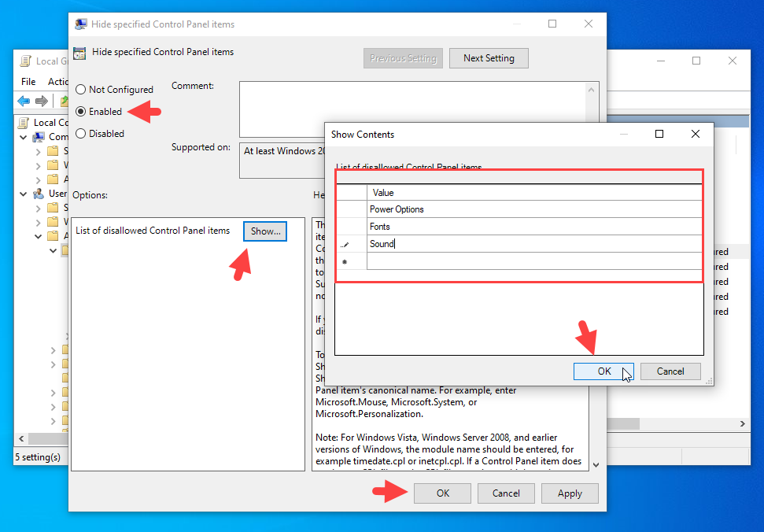Click scroll-down arrow in Help text pane
764x532 pixels.
click(596, 465)
